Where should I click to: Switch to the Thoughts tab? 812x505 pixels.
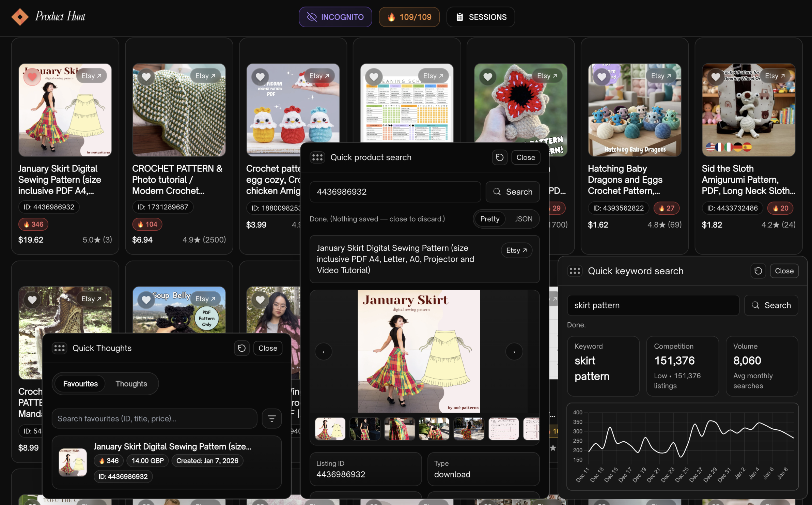131,384
